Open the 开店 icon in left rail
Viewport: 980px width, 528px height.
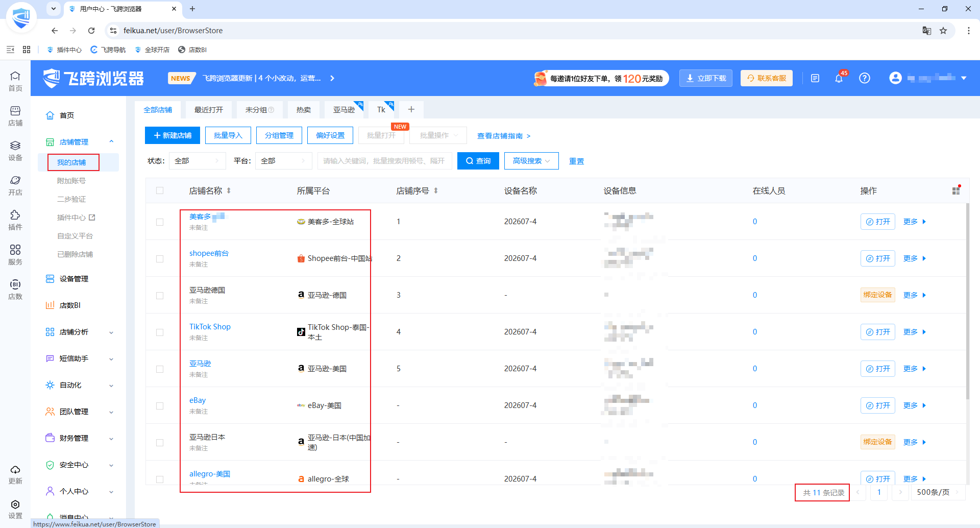[x=15, y=185]
